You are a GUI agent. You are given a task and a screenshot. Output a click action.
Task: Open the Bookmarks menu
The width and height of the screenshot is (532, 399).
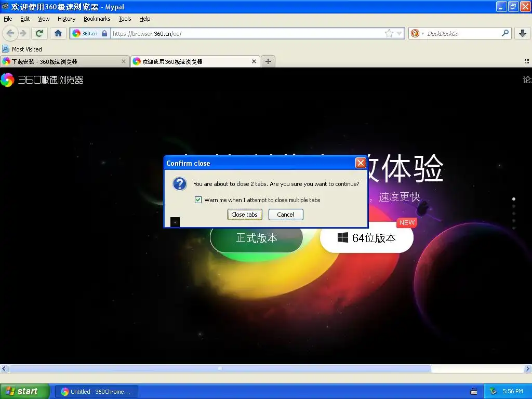pyautogui.click(x=97, y=19)
